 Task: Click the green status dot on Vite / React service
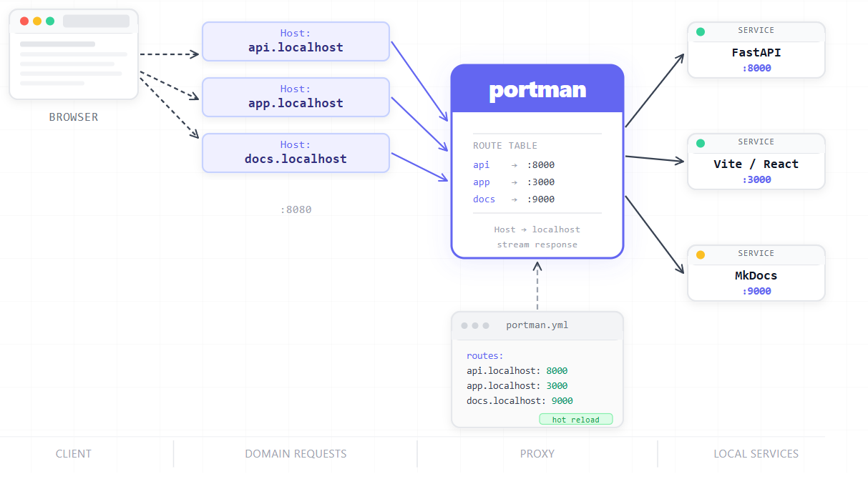(x=701, y=143)
